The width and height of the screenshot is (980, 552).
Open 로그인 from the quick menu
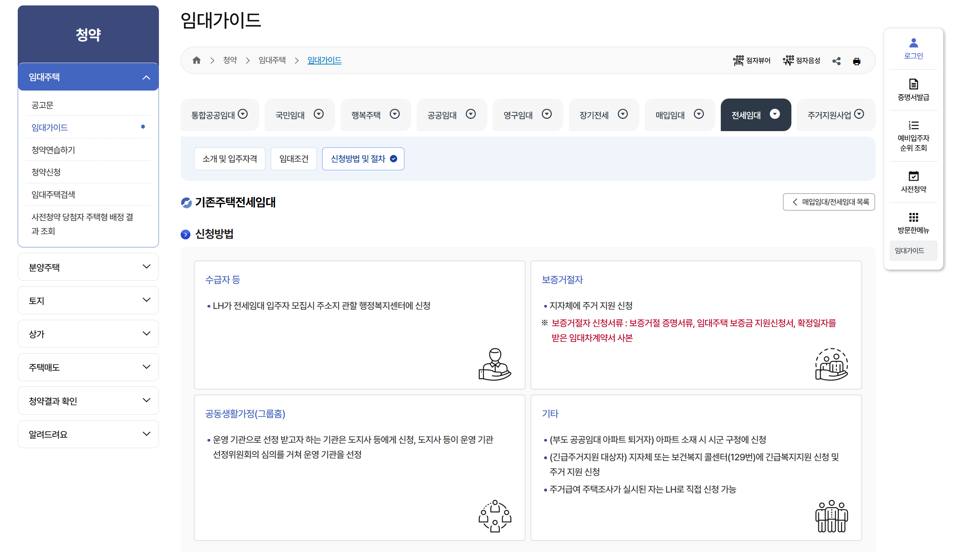(x=913, y=49)
